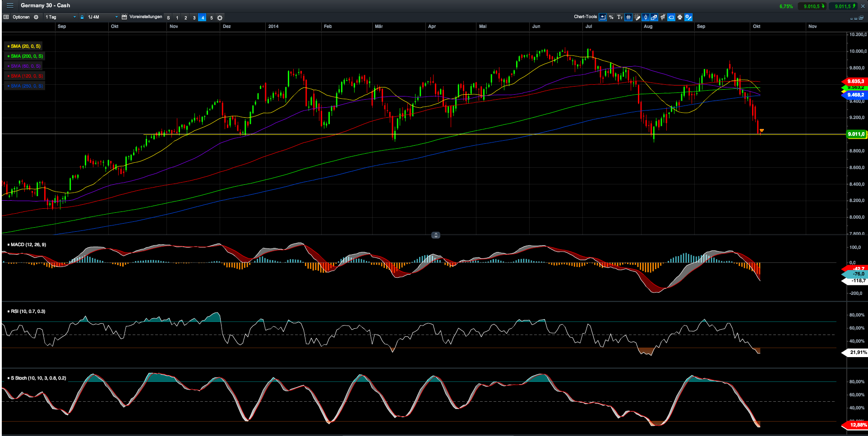Image resolution: width=868 pixels, height=436 pixels.
Task: Select chart layout tab 2
Action: [x=185, y=18]
